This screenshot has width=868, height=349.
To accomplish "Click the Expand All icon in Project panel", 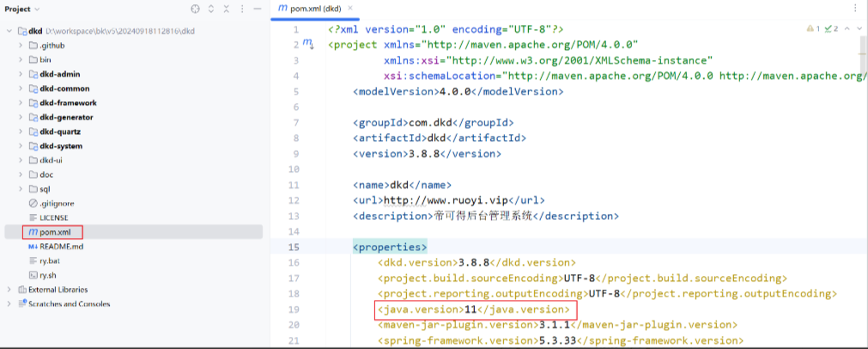I will (211, 9).
